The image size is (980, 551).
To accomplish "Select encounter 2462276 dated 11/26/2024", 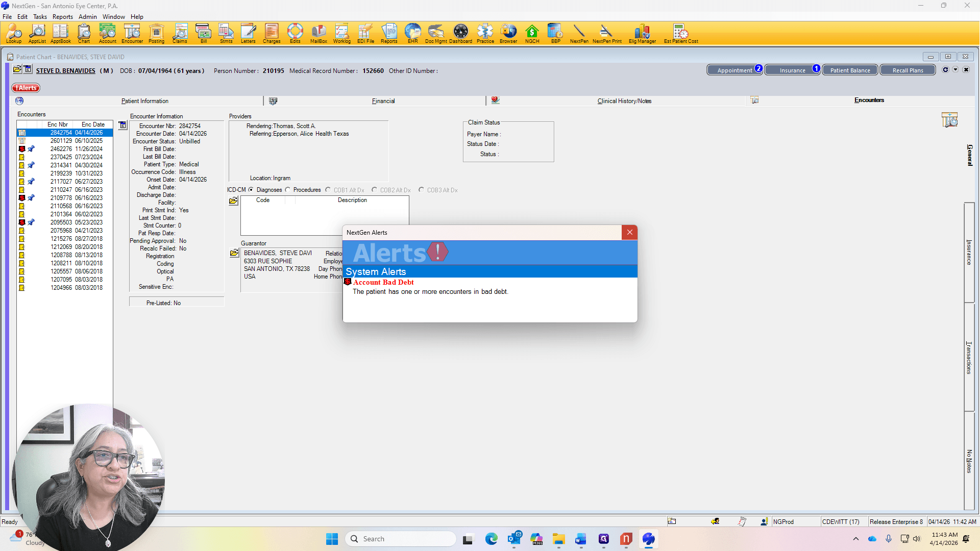I will (x=65, y=149).
